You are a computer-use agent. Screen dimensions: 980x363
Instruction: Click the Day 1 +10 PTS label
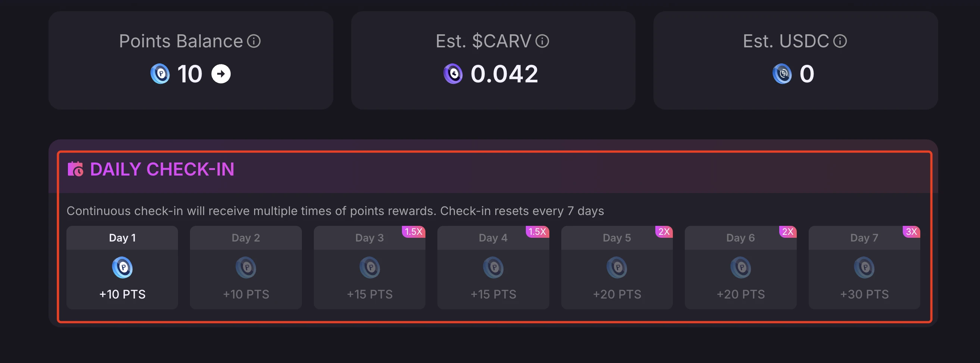pyautogui.click(x=122, y=294)
